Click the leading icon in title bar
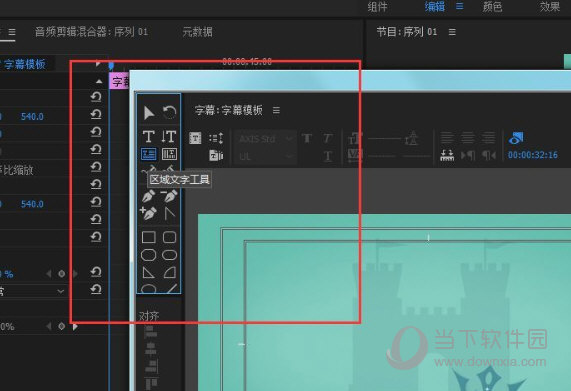 411,138
